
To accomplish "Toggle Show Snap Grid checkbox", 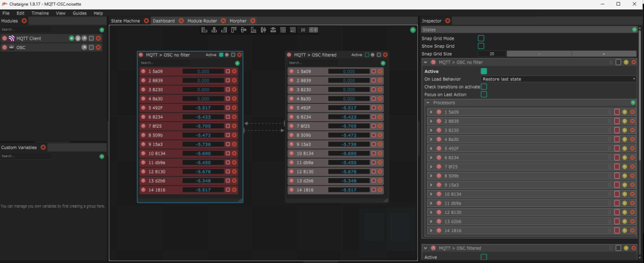I will (x=481, y=46).
